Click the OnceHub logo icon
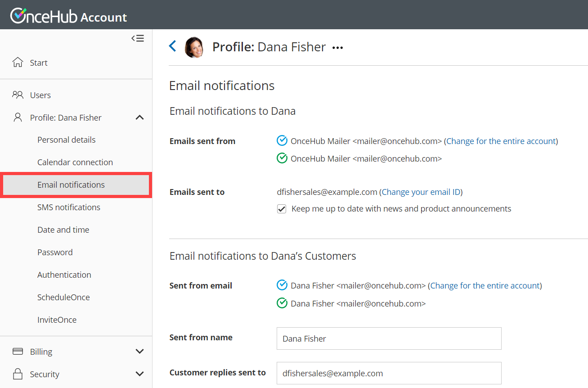The height and width of the screenshot is (388, 588). coord(19,16)
